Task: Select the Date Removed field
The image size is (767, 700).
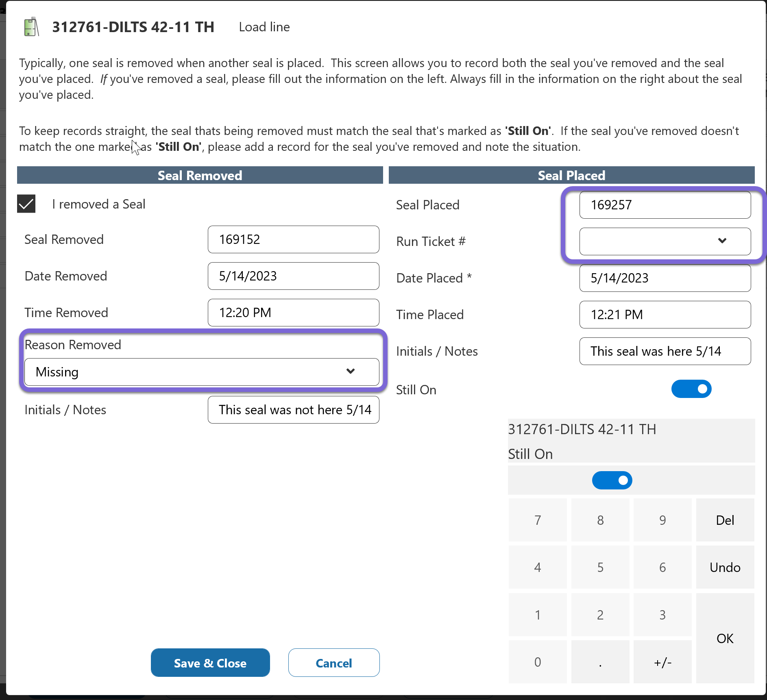Action: pyautogui.click(x=293, y=276)
